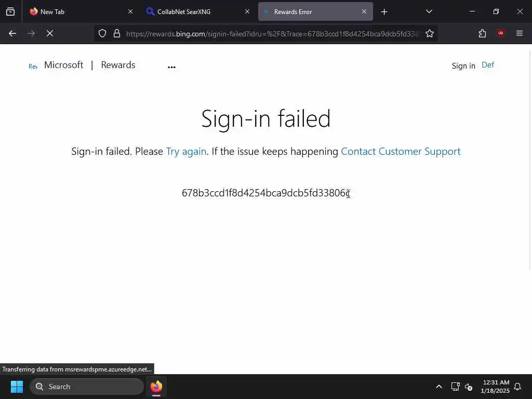Show hidden system tray icons chevron
This screenshot has height=399, width=532.
click(438, 387)
